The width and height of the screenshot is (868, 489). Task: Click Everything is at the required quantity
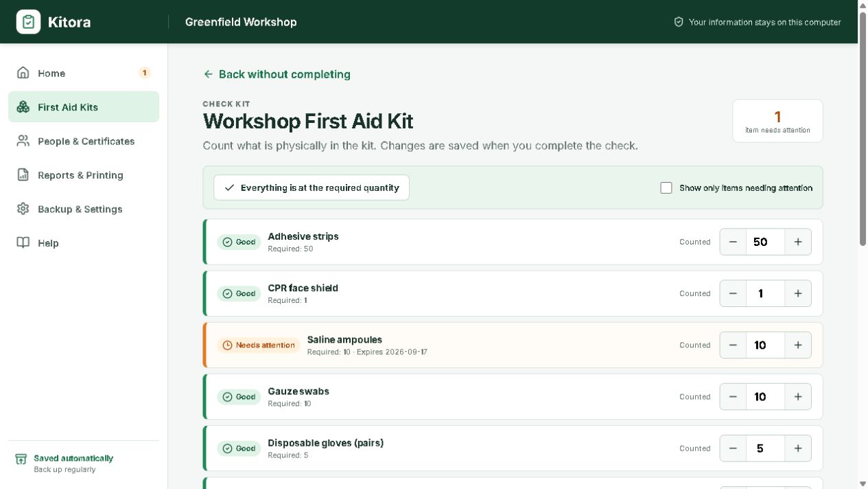tap(312, 187)
